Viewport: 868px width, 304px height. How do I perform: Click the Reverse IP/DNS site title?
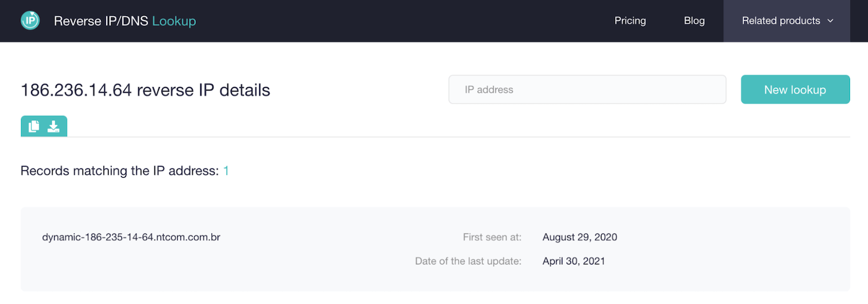[101, 21]
